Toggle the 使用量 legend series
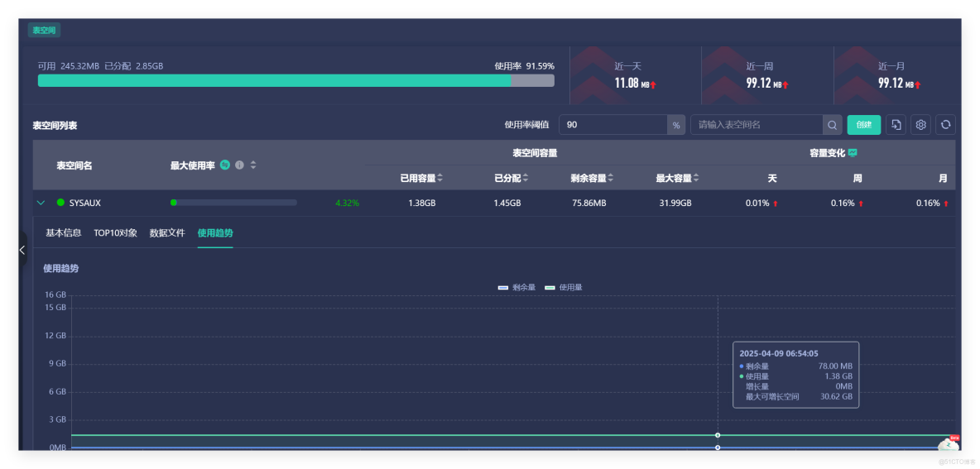This screenshot has height=469, width=980. pyautogui.click(x=564, y=287)
